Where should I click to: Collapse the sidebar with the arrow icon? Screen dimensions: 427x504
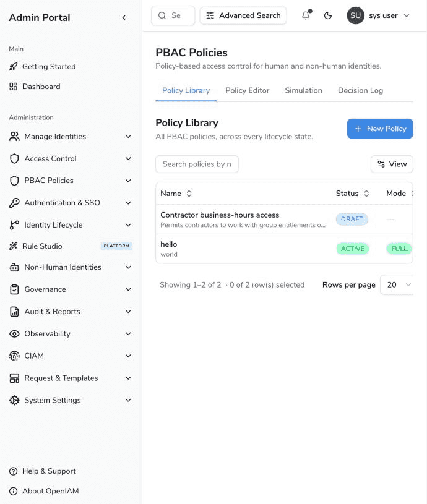point(124,18)
